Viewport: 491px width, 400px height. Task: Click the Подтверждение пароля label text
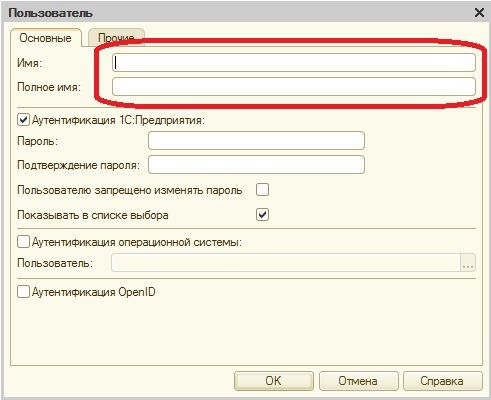(x=78, y=165)
